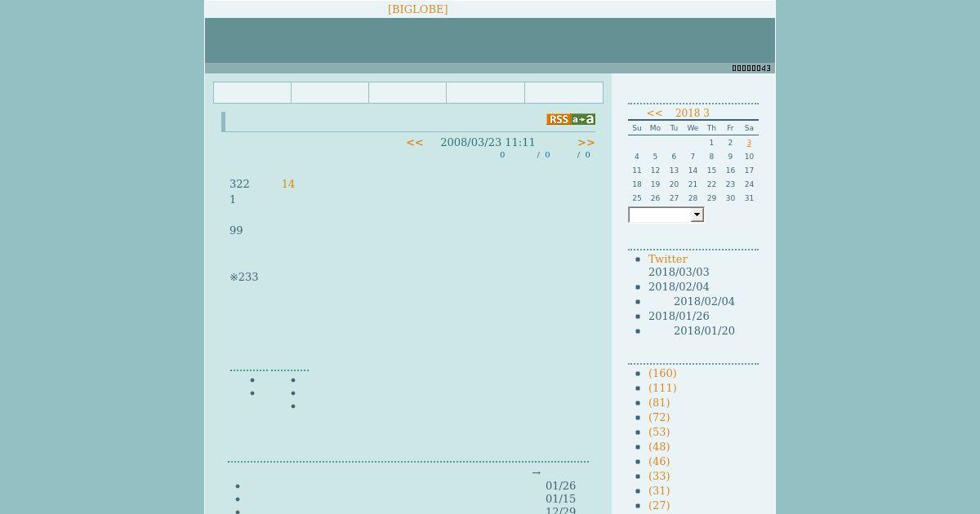Open the category with count (53)
Image resolution: width=980 pixels, height=514 pixels.
(x=659, y=432)
